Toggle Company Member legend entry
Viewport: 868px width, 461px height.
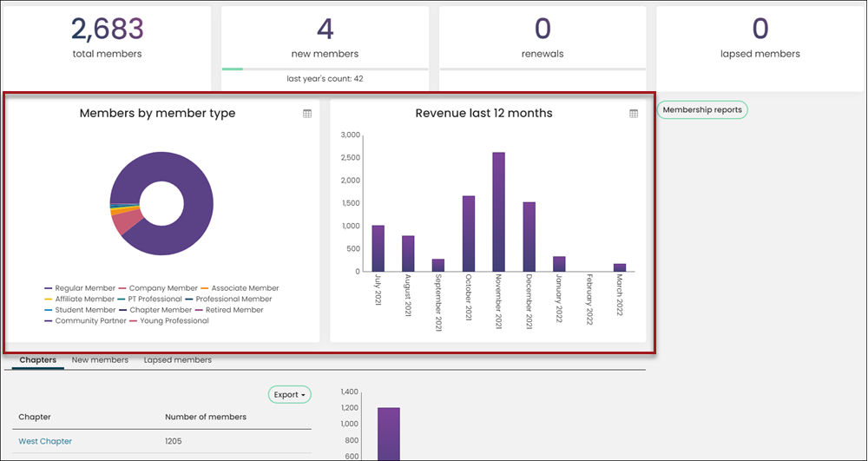pyautogui.click(x=158, y=288)
